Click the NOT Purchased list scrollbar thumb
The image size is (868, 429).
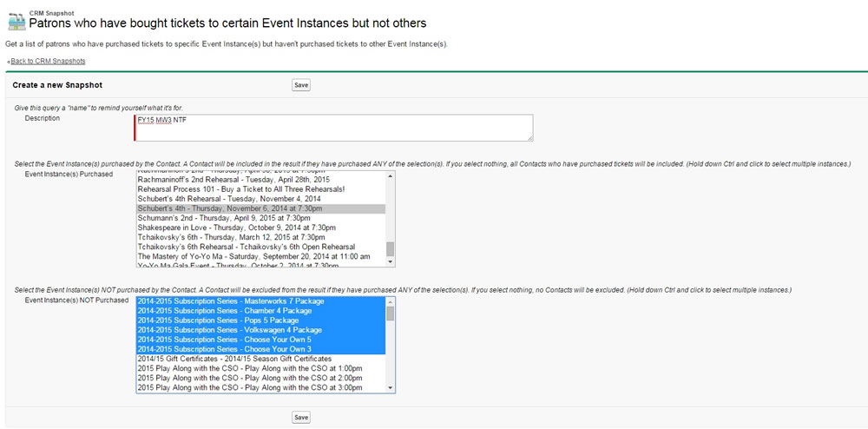[391, 313]
